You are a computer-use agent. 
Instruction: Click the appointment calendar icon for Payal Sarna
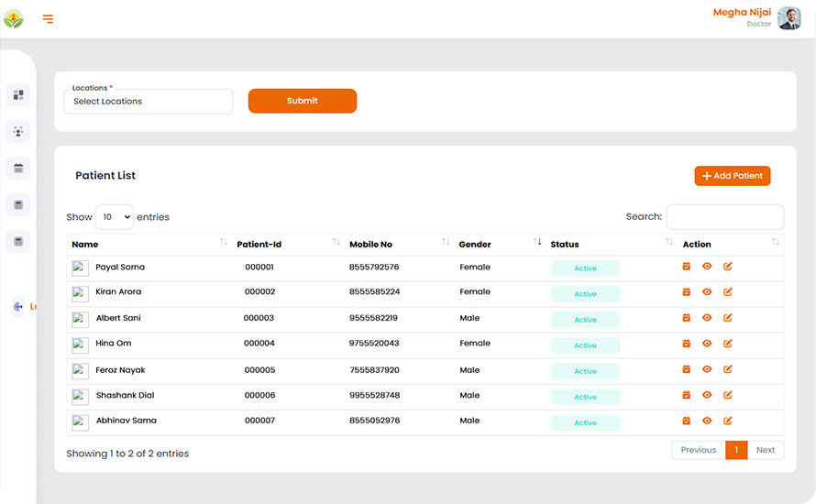click(x=686, y=267)
